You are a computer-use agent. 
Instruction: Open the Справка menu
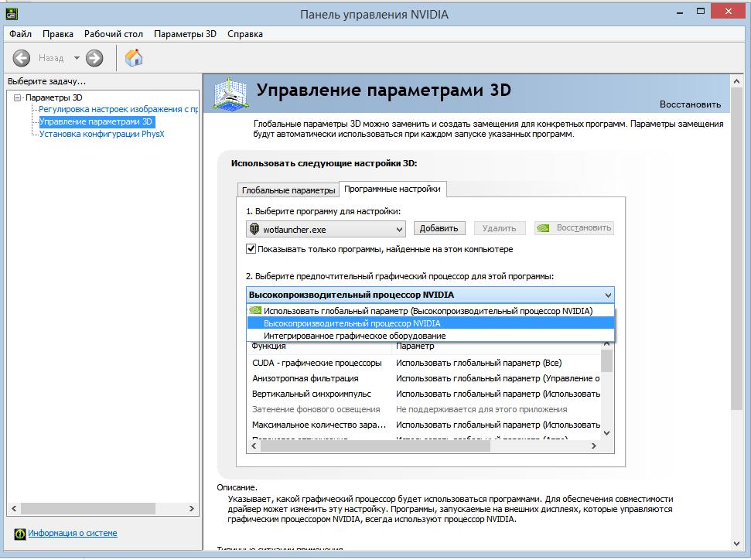point(244,34)
